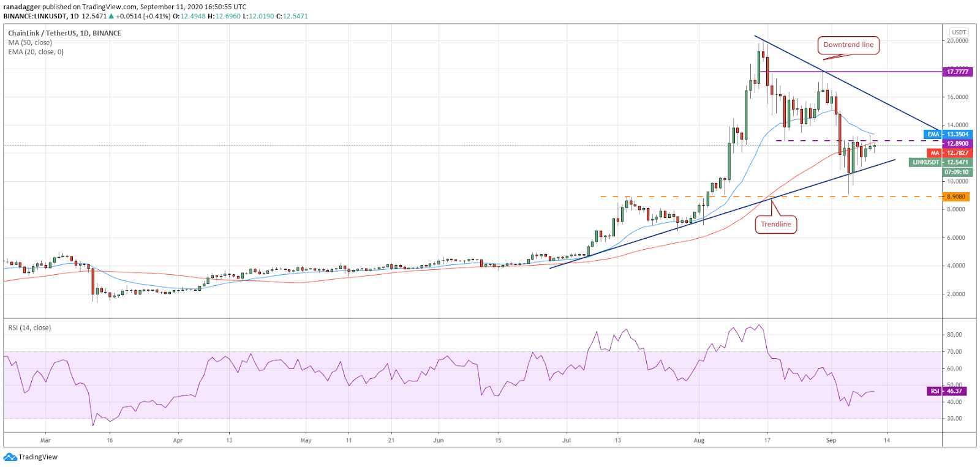Click the 07:09:10 bar countdown label
Viewport: 980px width, 467px height.
(x=957, y=172)
